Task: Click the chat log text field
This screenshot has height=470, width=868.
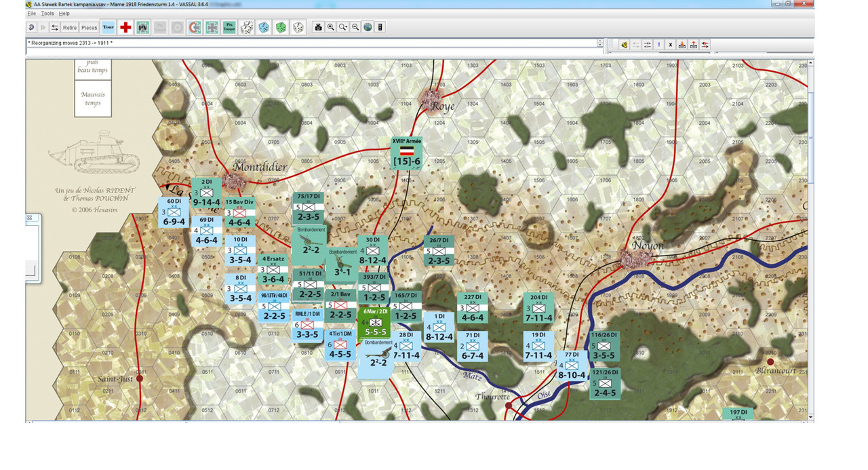Action: click(x=311, y=43)
